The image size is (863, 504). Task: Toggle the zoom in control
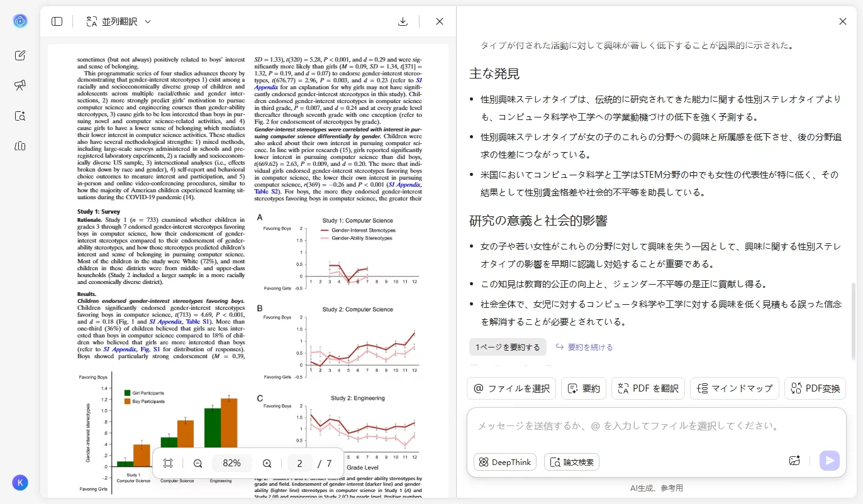point(267,463)
